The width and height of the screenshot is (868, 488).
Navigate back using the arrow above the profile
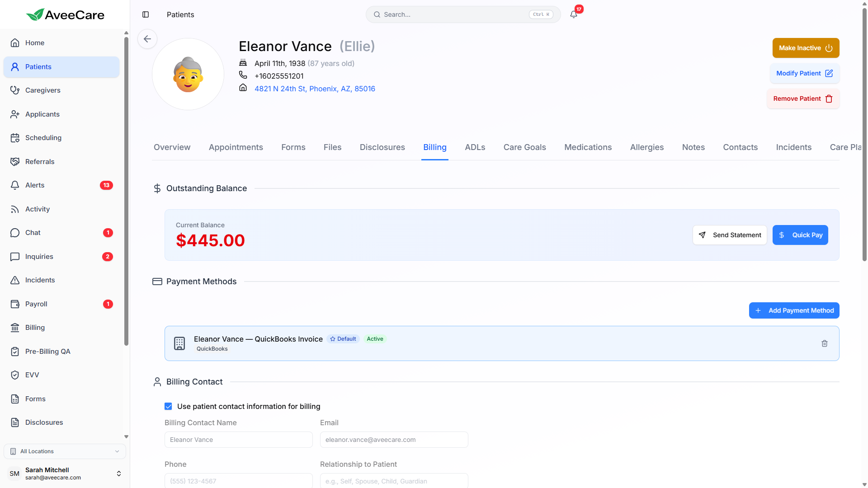(147, 39)
